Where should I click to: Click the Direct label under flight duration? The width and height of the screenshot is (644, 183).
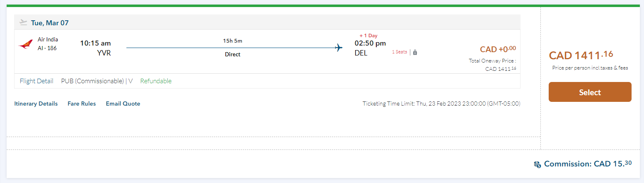[x=232, y=54]
